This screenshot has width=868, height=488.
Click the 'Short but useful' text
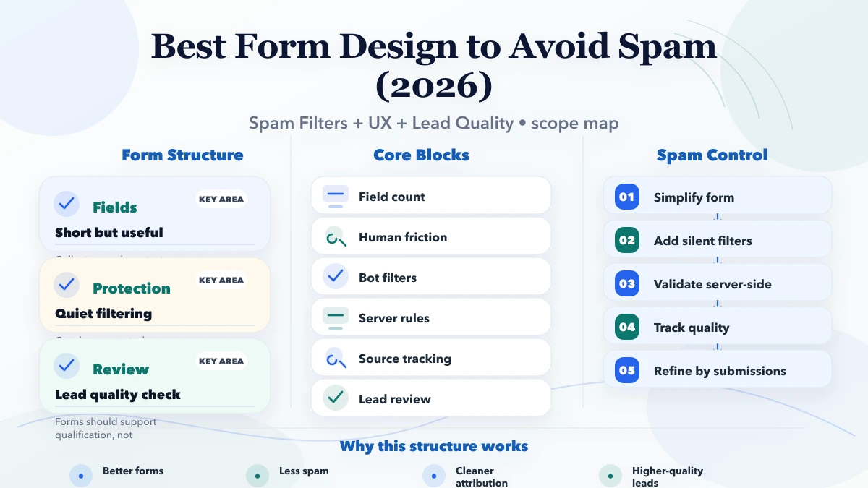pyautogui.click(x=109, y=233)
